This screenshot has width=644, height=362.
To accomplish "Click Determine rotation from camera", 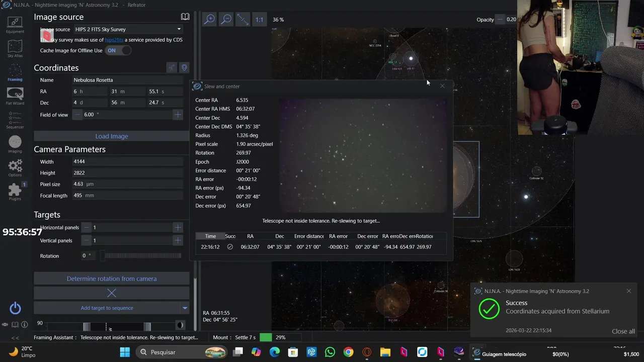I will 112,279.
